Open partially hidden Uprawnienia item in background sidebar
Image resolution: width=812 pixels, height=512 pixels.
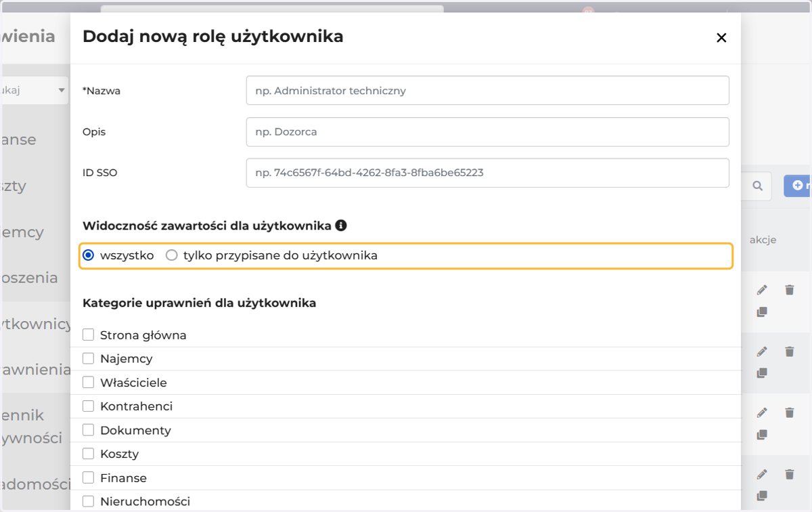click(36, 369)
